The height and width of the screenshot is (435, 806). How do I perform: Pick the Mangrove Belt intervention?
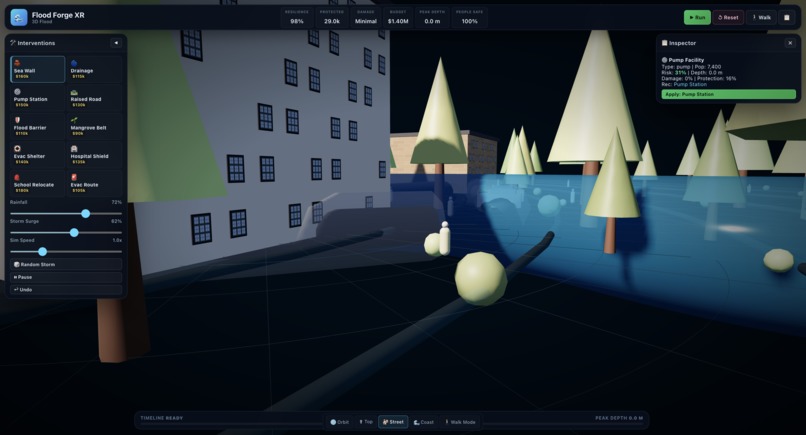(x=95, y=126)
